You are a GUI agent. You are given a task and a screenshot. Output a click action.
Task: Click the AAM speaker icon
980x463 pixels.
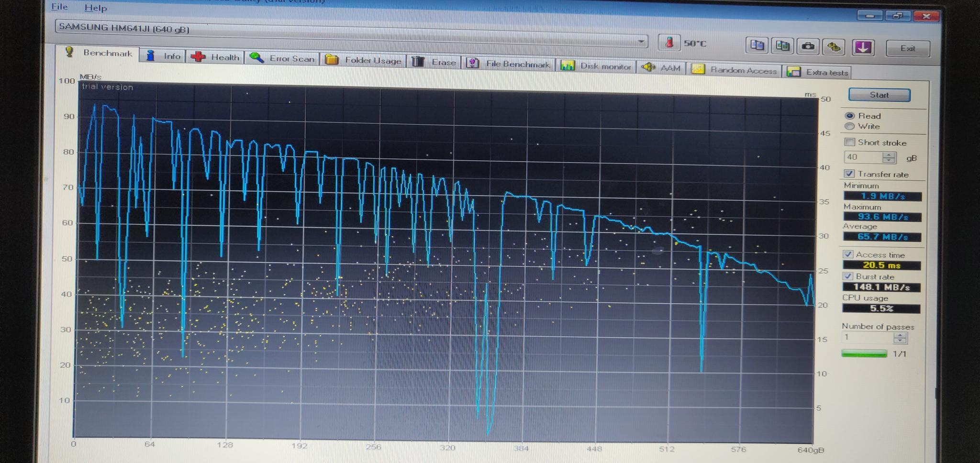click(x=648, y=67)
